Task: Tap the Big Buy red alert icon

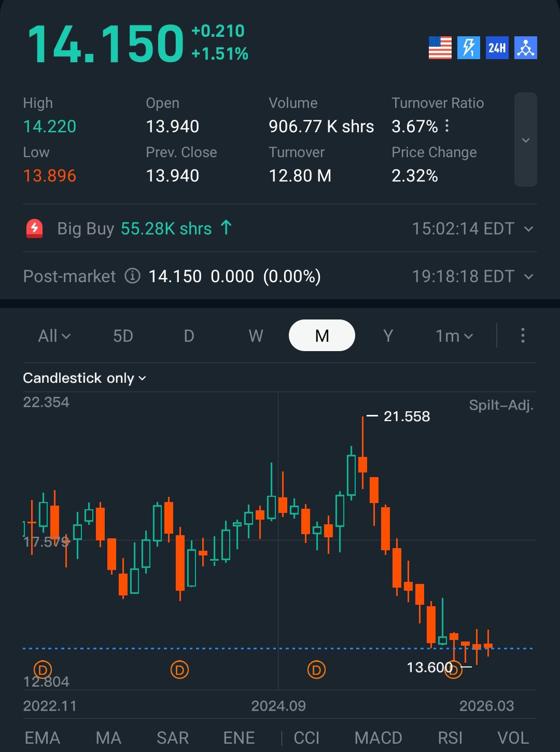Action: (35, 228)
